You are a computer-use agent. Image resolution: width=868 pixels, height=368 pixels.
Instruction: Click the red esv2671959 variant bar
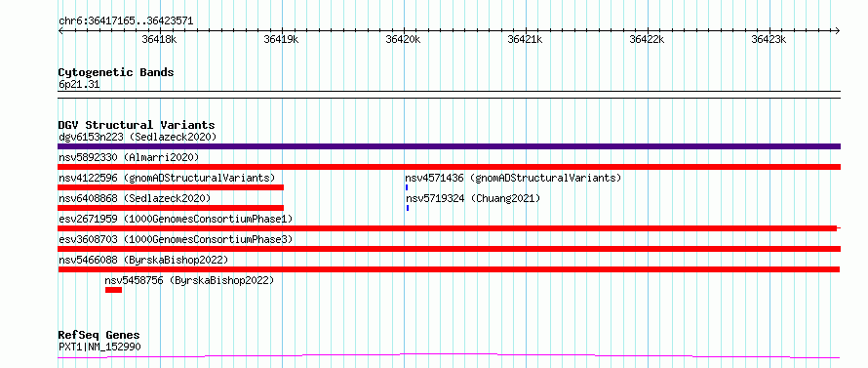click(x=448, y=228)
